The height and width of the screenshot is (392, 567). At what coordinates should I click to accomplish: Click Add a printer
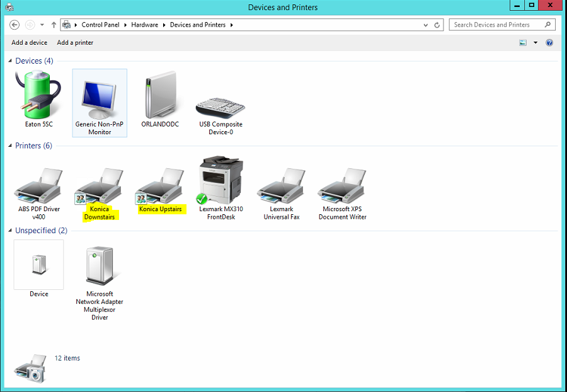point(75,43)
